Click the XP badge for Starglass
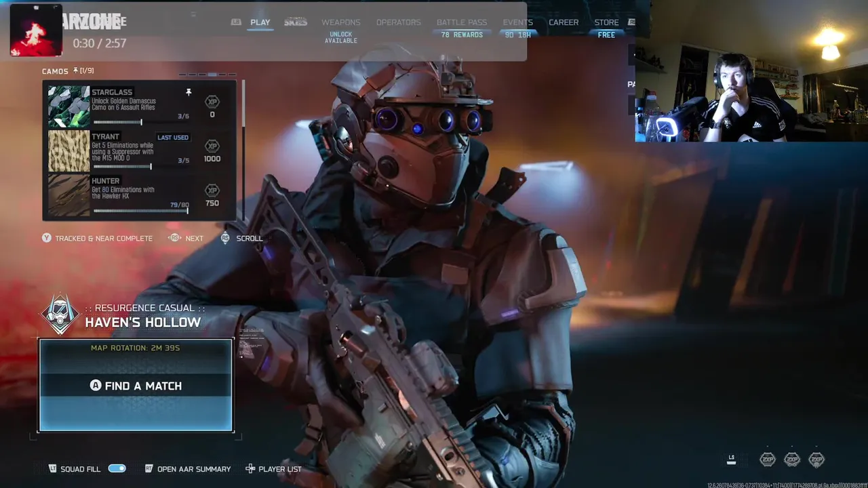The width and height of the screenshot is (868, 488). coord(212,102)
